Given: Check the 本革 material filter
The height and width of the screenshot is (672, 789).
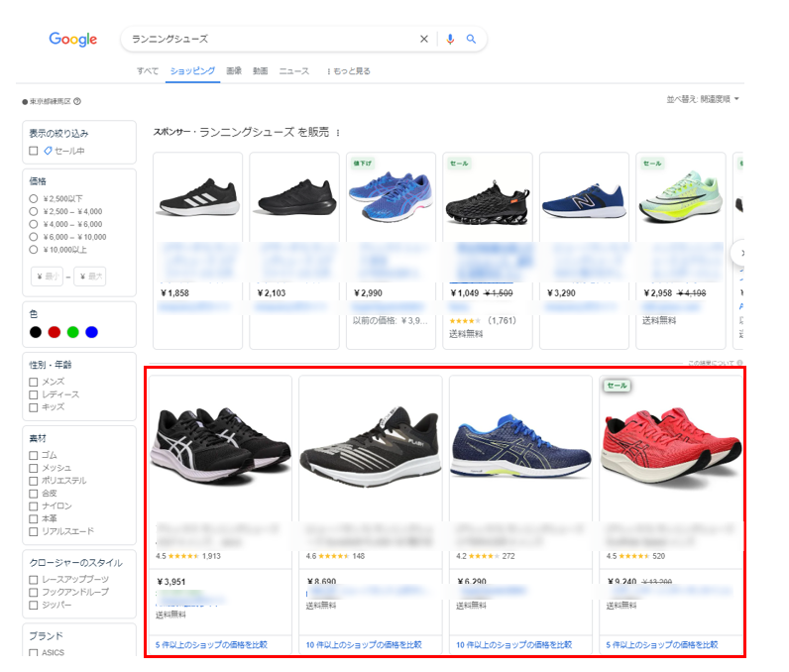Looking at the screenshot, I should pyautogui.click(x=34, y=518).
